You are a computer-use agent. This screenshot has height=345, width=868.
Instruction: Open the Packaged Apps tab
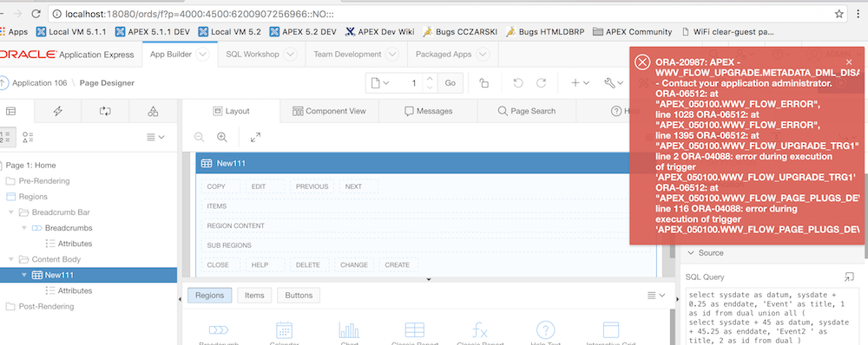coord(444,55)
